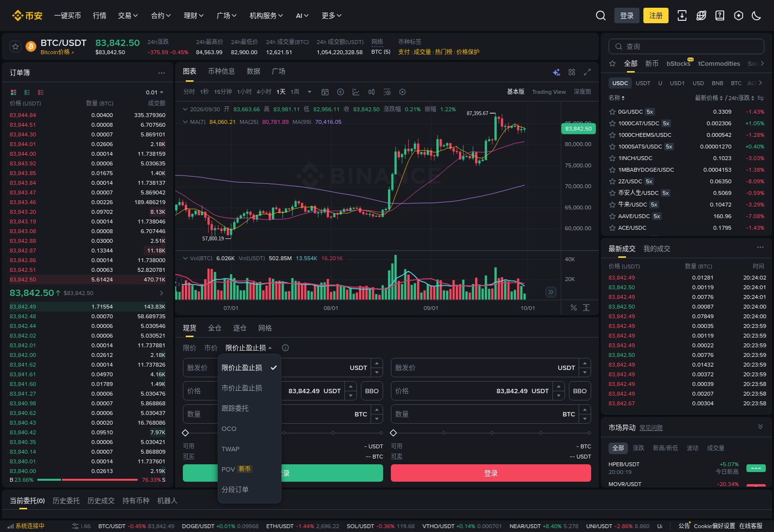The height and width of the screenshot is (532, 774).
Task: Adjust the buy amount slider handle
Action: pyautogui.click(x=185, y=433)
